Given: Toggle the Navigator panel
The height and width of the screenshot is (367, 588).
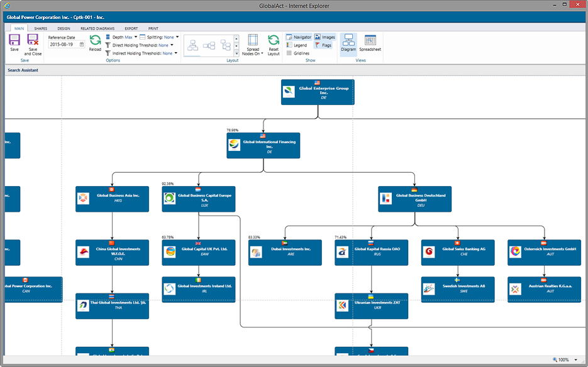Looking at the screenshot, I should click(x=299, y=37).
